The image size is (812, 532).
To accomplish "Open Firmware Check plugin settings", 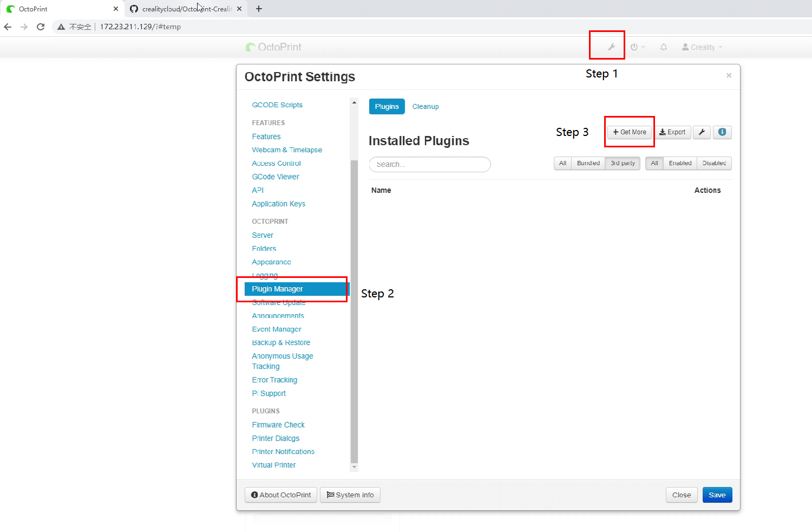I will coord(278,425).
